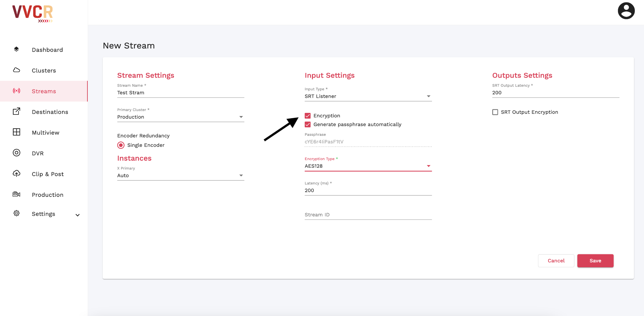Open the Input Type dropdown
The height and width of the screenshot is (316, 644).
[x=368, y=96]
